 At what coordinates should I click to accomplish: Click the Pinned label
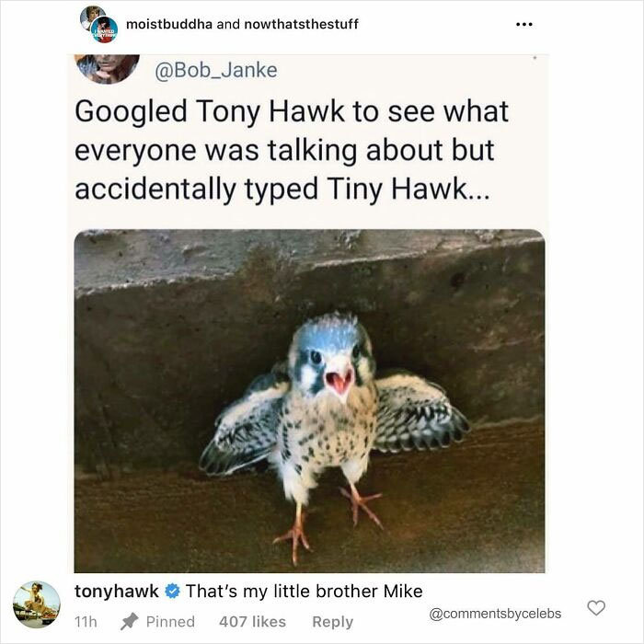point(170,622)
